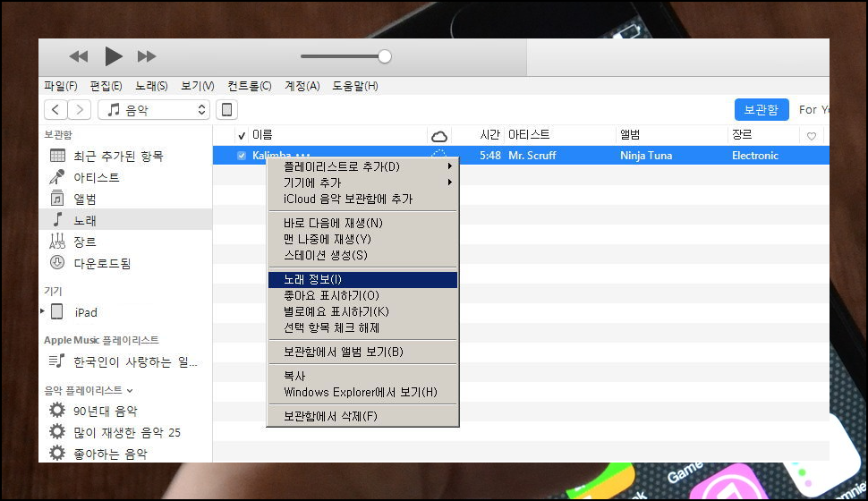Click the 5:48 duration cell

coord(489,156)
